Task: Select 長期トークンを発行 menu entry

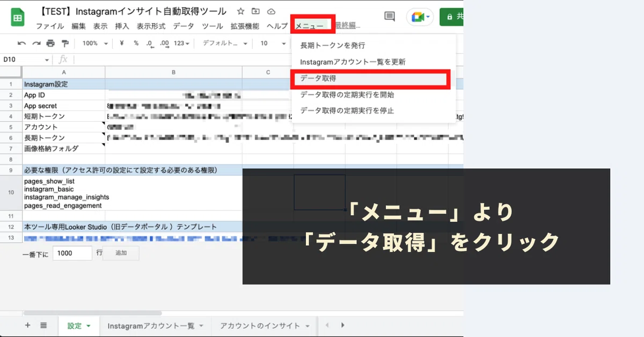Action: (374, 46)
